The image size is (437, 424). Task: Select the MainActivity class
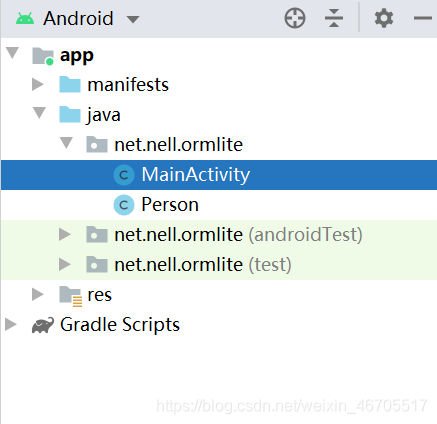219,175
